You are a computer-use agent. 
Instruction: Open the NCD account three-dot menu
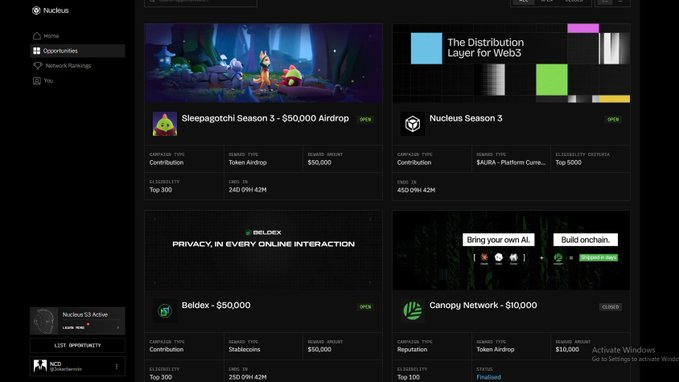pos(116,366)
